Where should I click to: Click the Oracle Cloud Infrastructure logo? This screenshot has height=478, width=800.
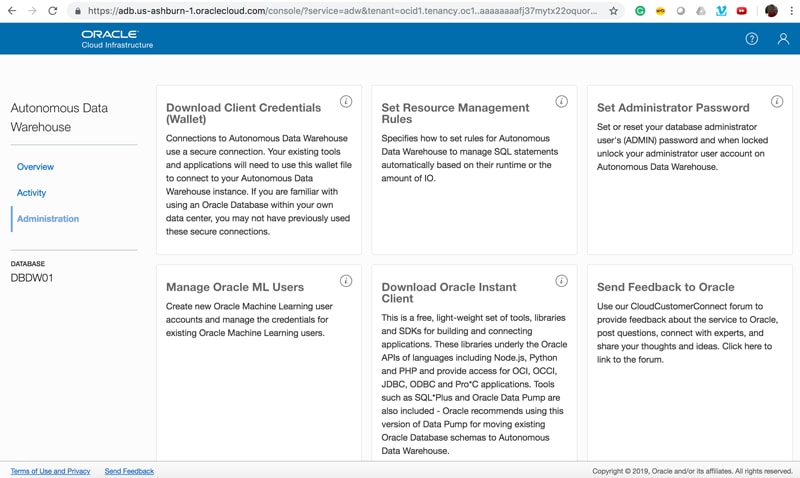(x=117, y=39)
